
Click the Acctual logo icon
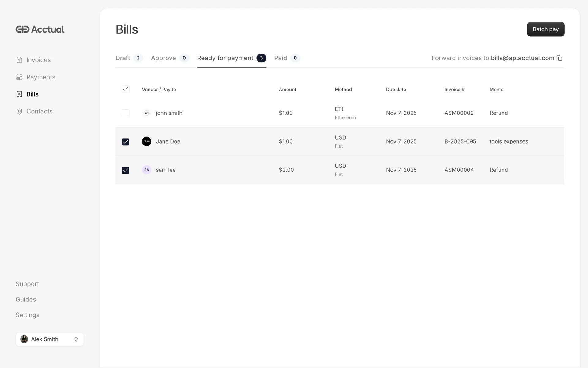tap(22, 29)
